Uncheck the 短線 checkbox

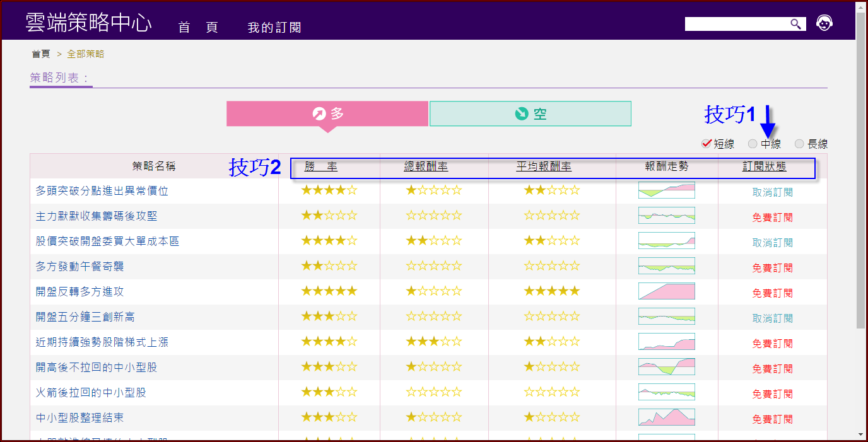707,144
